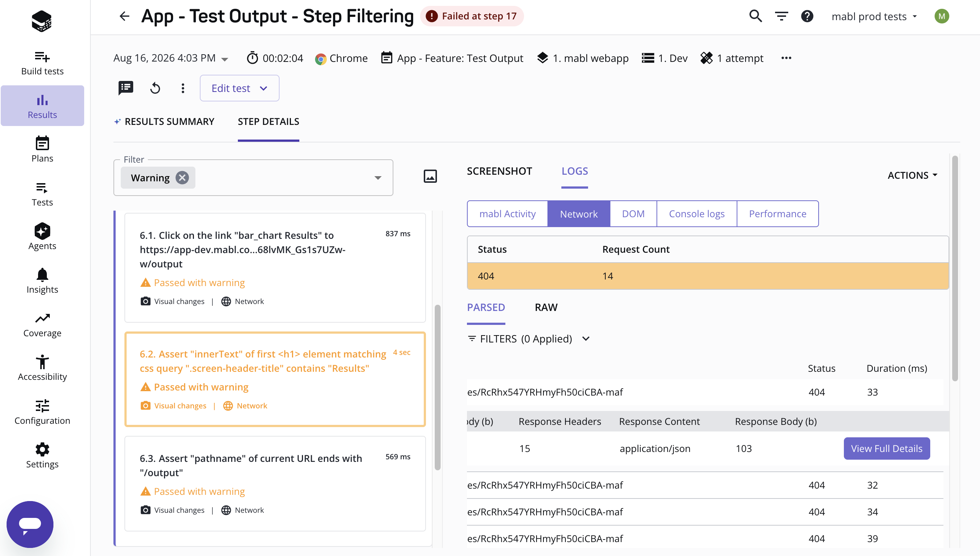Screen dimensions: 980x556
Task: Click the 1. Dev environment label
Action: pyautogui.click(x=673, y=59)
